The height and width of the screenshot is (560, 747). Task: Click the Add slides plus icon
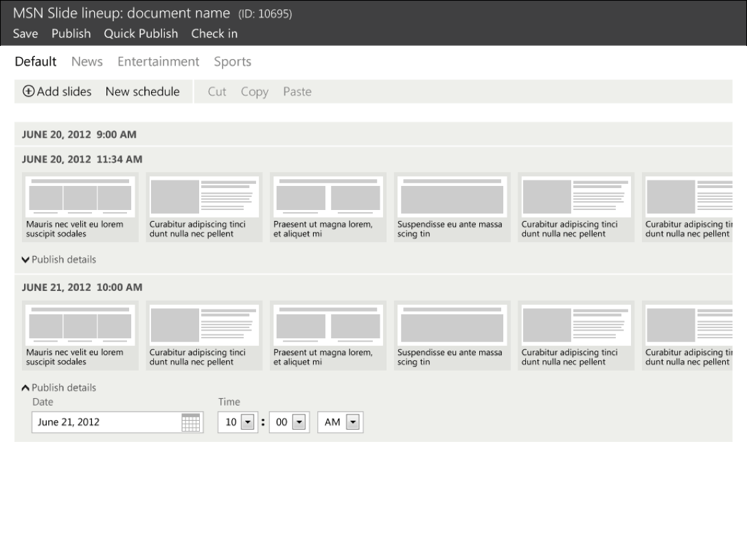click(29, 91)
